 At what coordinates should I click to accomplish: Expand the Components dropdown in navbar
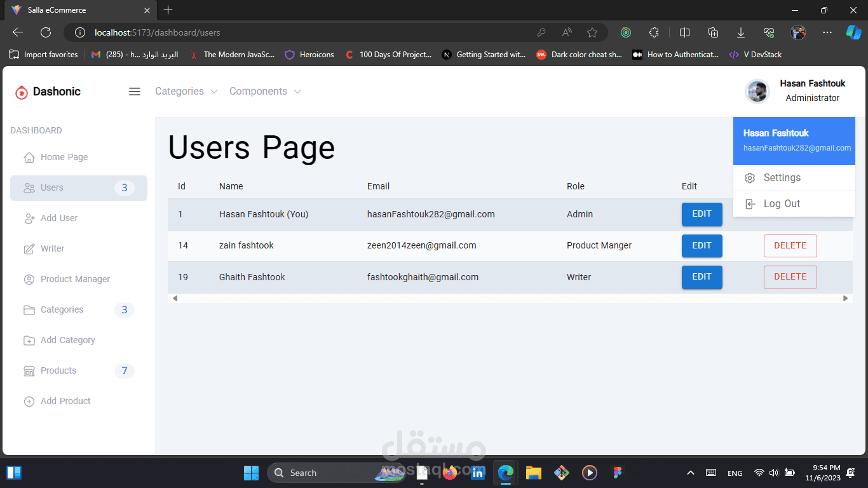coord(265,91)
